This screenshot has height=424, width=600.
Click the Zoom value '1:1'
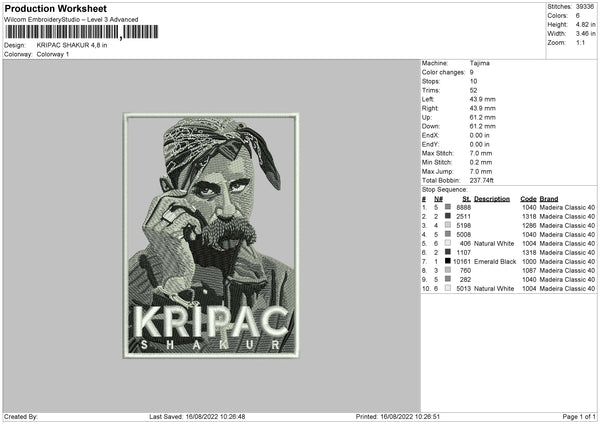[580, 42]
